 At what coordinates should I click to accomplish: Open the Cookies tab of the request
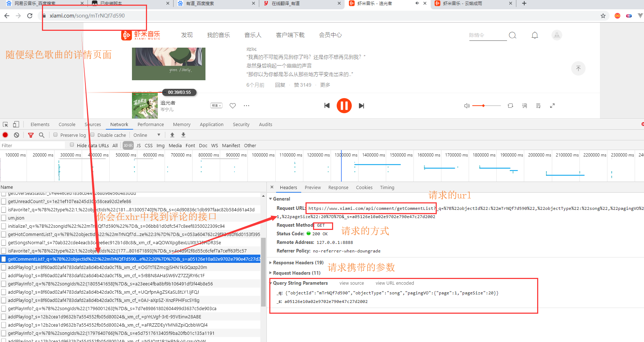(x=364, y=187)
